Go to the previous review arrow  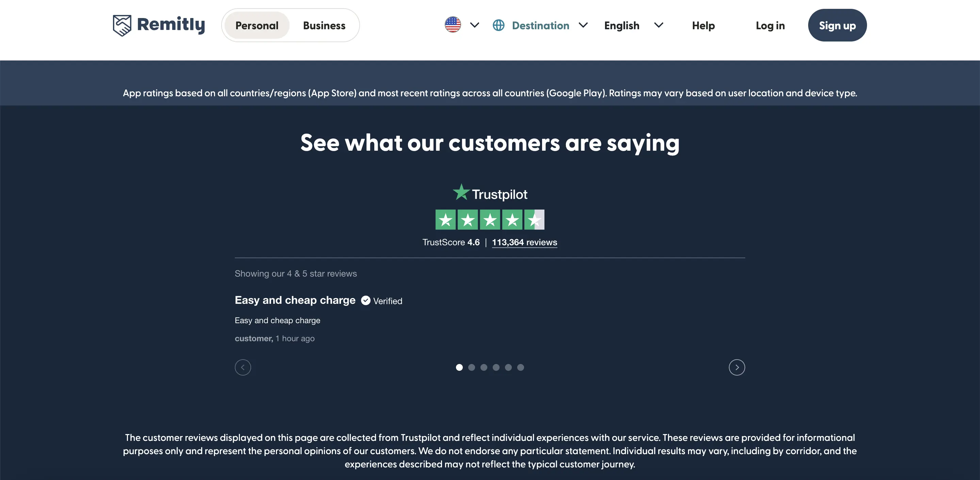243,367
